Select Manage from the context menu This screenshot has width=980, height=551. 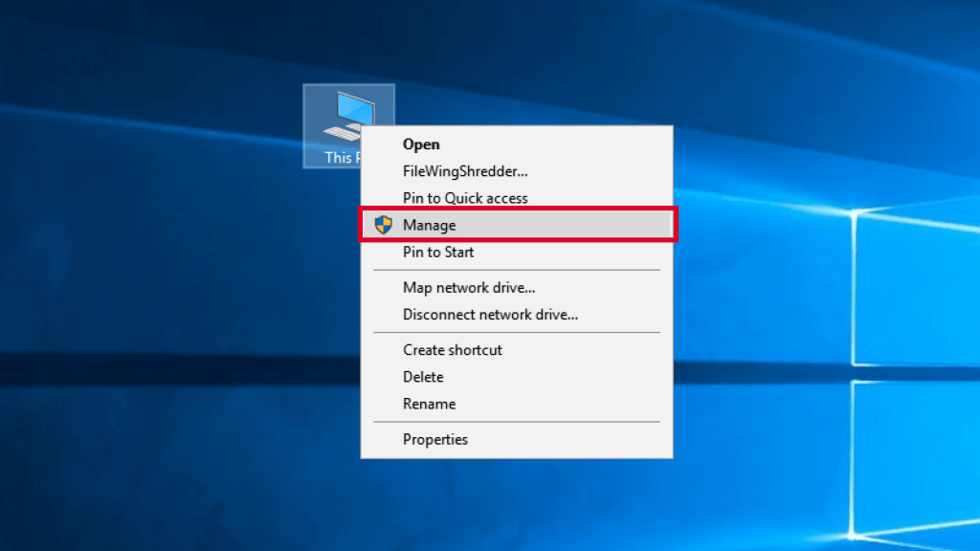[430, 225]
